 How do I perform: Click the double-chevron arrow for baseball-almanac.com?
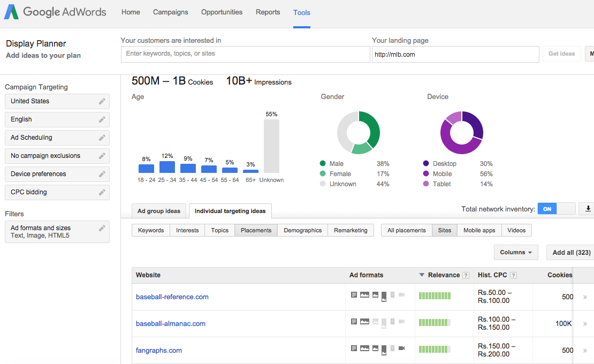585,324
